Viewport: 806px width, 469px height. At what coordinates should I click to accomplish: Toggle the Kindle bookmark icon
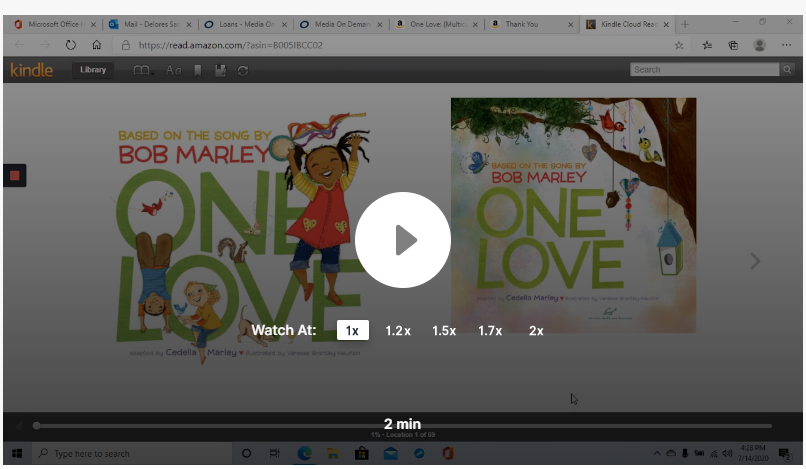tap(197, 70)
